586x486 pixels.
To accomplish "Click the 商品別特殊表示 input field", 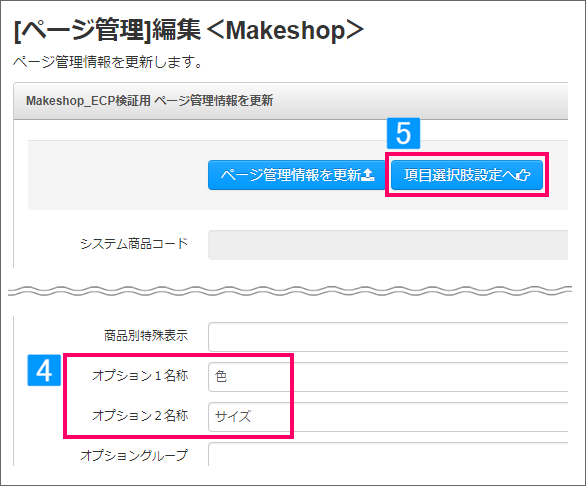I will (388, 337).
